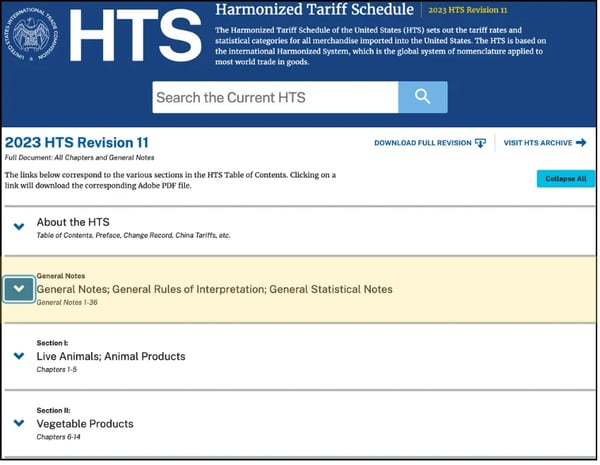The height and width of the screenshot is (465, 600).
Task: Open General Notes; General Rules of Interpretation title
Action: pyautogui.click(x=214, y=289)
